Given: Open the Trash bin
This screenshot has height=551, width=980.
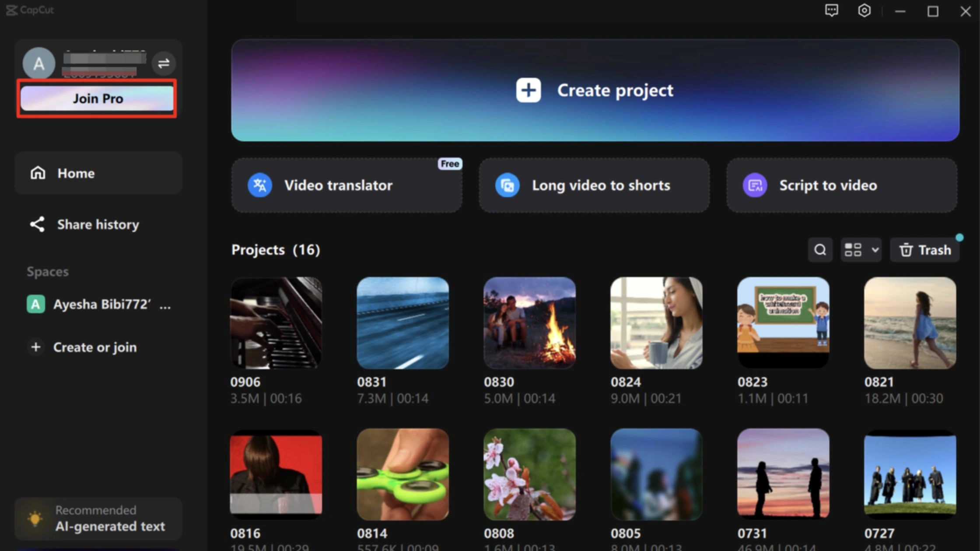Looking at the screenshot, I should 924,250.
